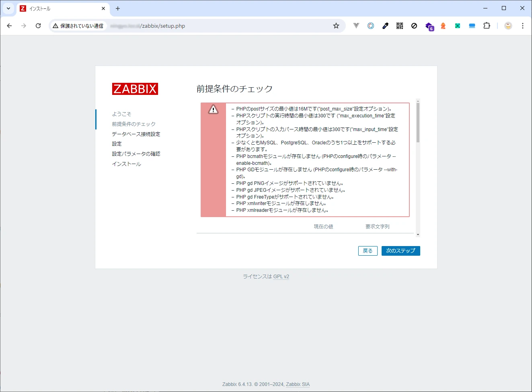Open the blue circular extension icon
Image resolution: width=532 pixels, height=392 pixels.
(371, 26)
